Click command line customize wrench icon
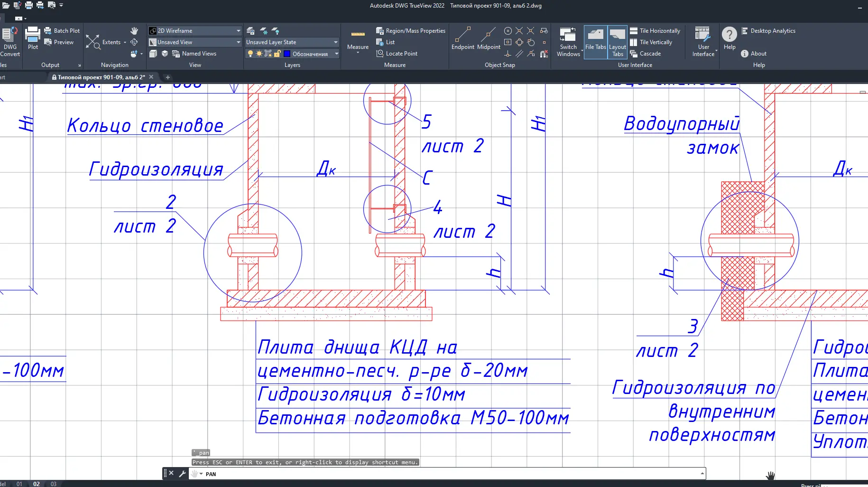868x487 pixels. tap(182, 473)
